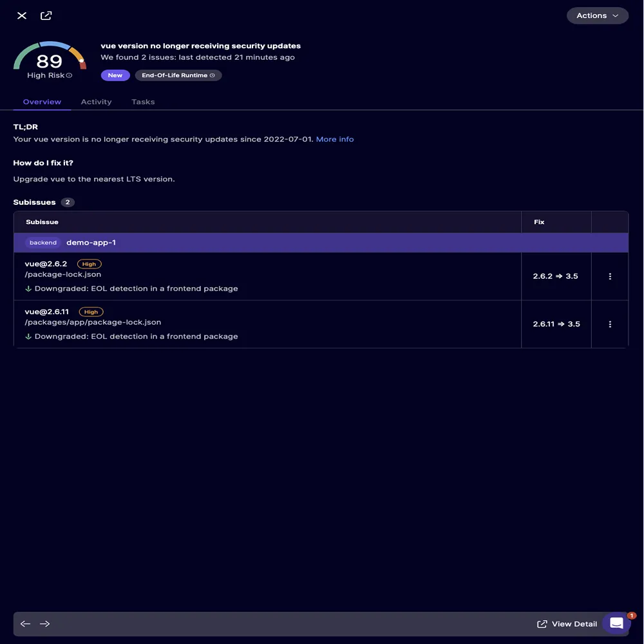Select the vue@2.6.11 subissue

pyautogui.click(x=47, y=312)
